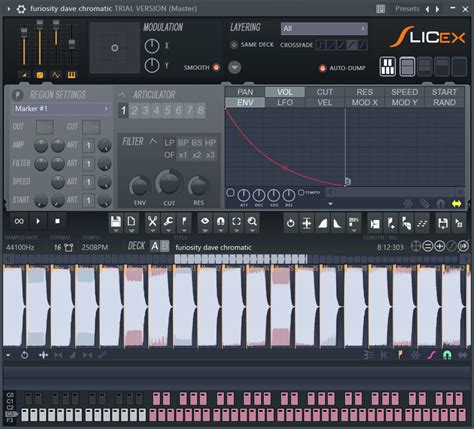This screenshot has height=429, width=474.
Task: Click the X/Y modulation pad
Action: 115,48
